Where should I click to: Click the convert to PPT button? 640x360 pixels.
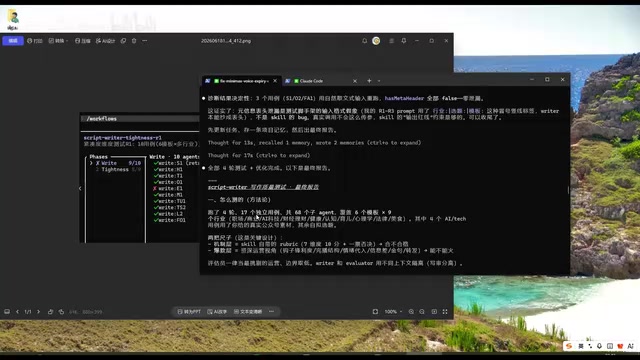click(x=189, y=311)
